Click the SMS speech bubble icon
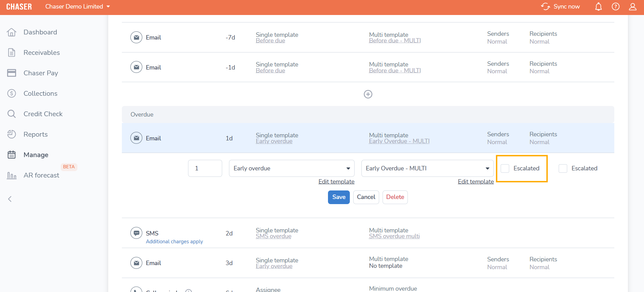The image size is (644, 292). (x=136, y=233)
